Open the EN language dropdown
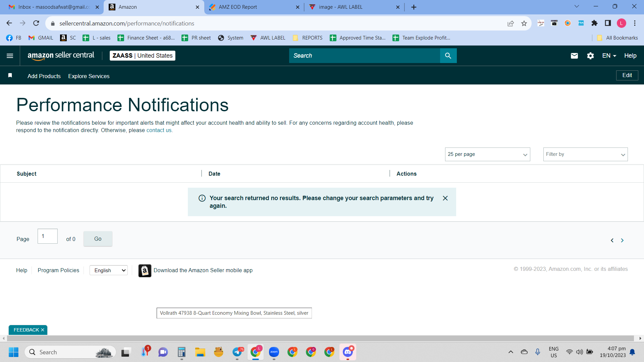This screenshot has height=362, width=644. [609, 56]
